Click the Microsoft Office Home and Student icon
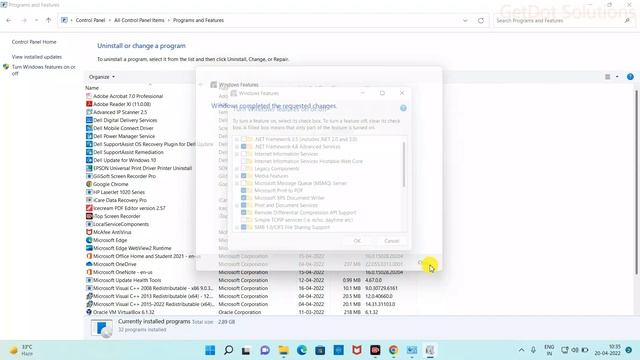Screen dimensions: 640x360 tap(89, 256)
